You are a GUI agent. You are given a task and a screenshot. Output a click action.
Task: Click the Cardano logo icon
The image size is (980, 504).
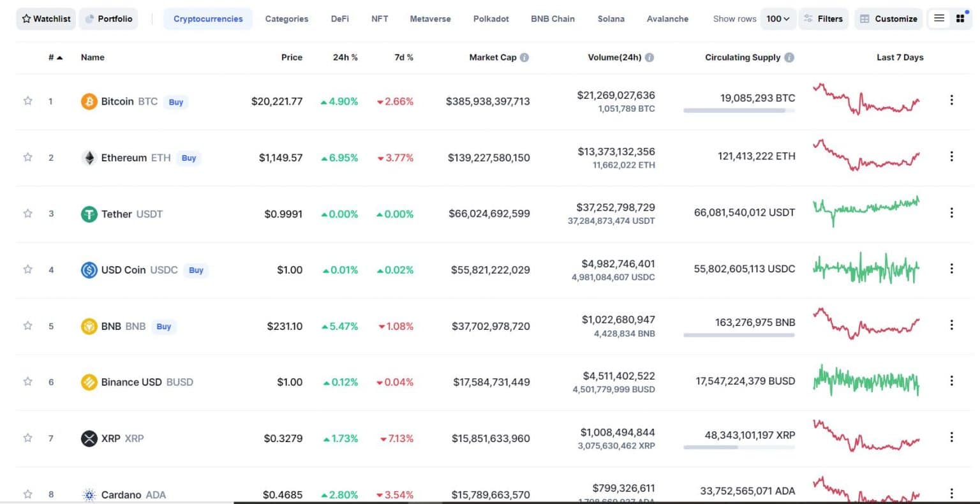[x=89, y=494]
